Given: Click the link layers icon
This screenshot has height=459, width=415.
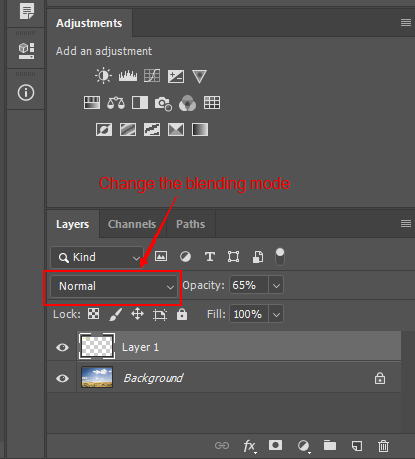Looking at the screenshot, I should (222, 445).
